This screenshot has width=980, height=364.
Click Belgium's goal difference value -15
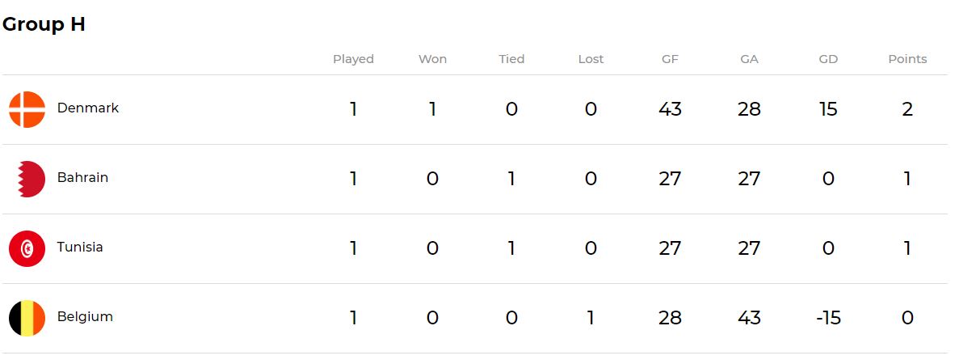pyautogui.click(x=828, y=318)
